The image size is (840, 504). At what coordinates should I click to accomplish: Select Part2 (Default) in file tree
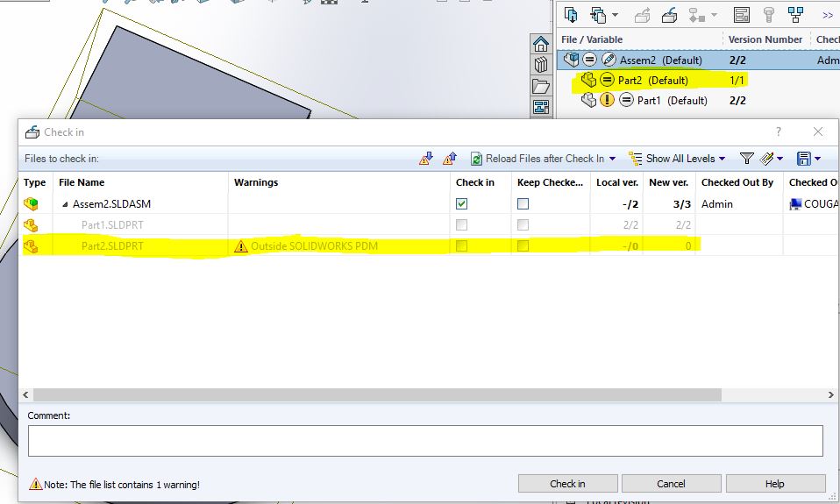(x=653, y=80)
